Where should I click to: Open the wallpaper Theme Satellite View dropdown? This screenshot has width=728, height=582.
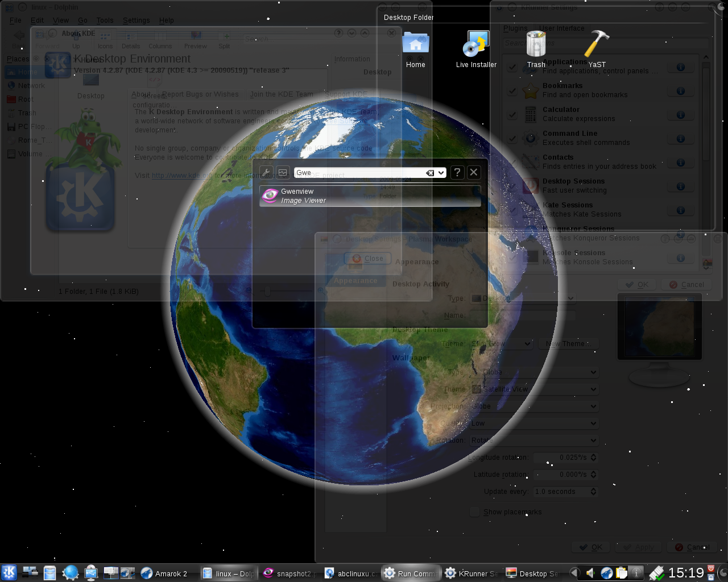534,389
